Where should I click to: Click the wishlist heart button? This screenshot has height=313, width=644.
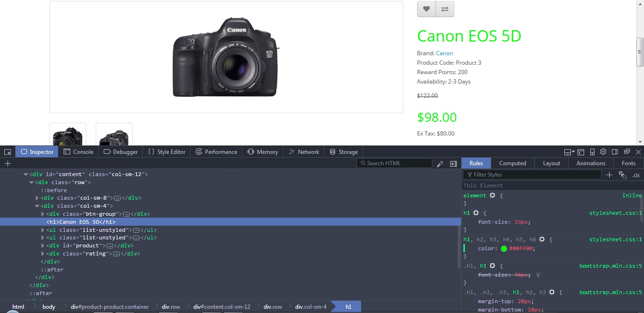click(x=427, y=9)
